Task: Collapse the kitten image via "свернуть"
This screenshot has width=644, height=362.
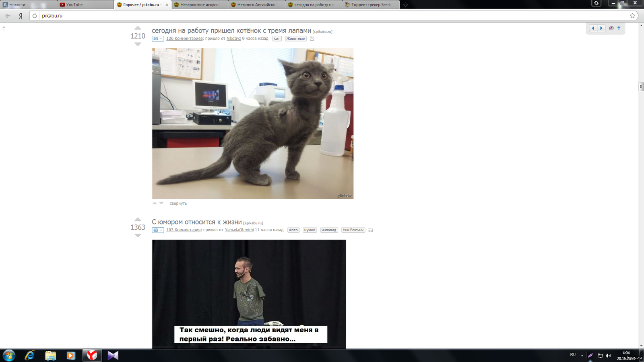Action: pos(178,204)
